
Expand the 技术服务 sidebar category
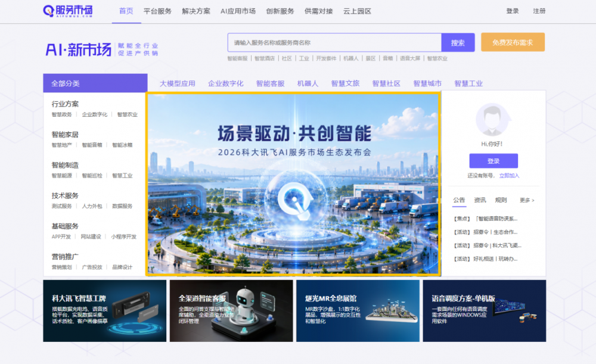[x=65, y=195]
